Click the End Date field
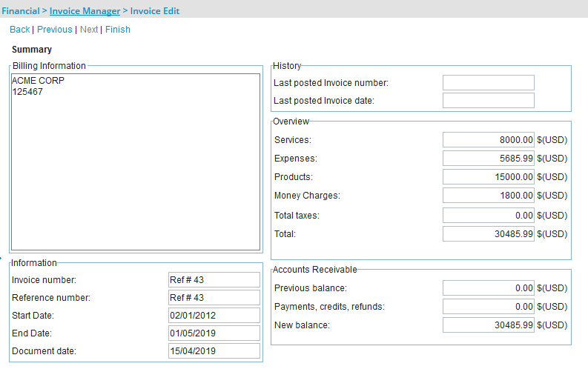Viewport: 588px width, 369px height. coord(214,333)
